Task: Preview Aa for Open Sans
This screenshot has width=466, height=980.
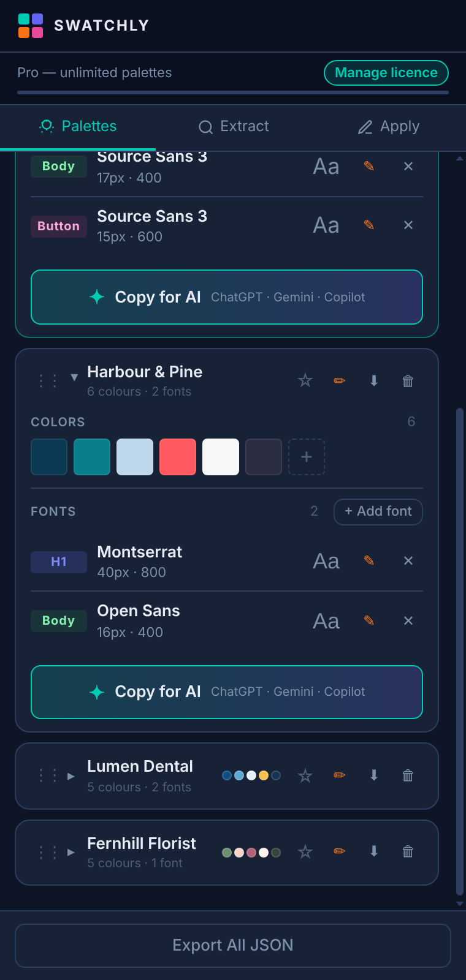Action: coord(326,621)
